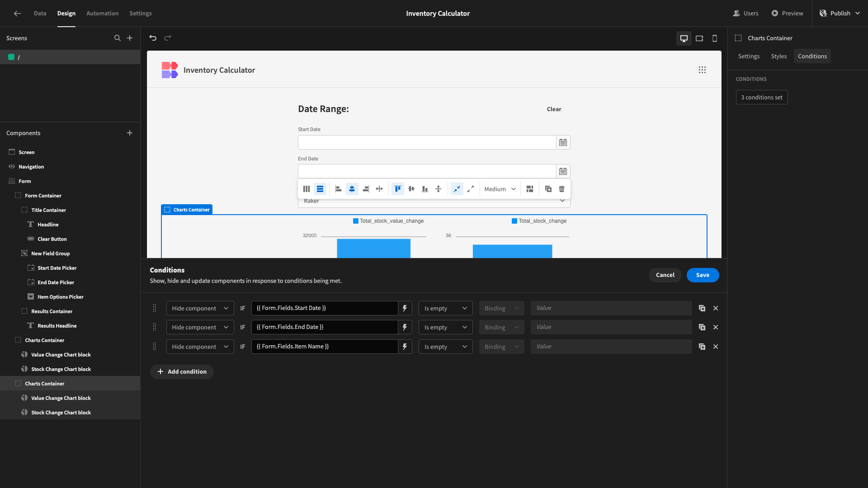The image size is (868, 488).
Task: Cancel editing conditions
Action: pos(665,275)
